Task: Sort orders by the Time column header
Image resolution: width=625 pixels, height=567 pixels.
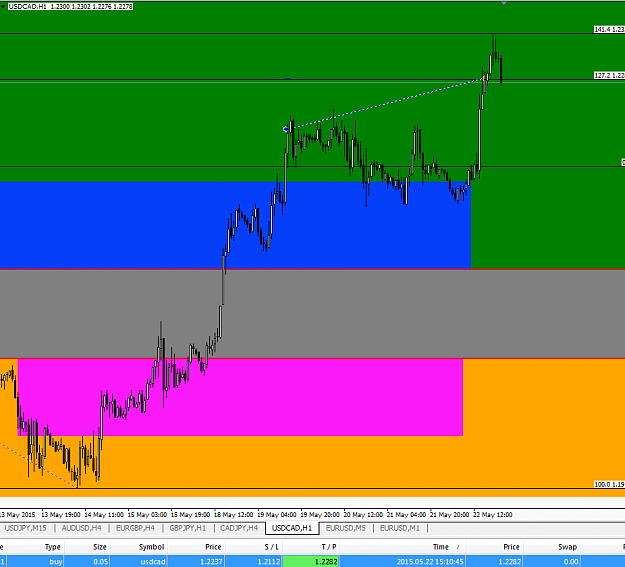Action: click(x=441, y=547)
